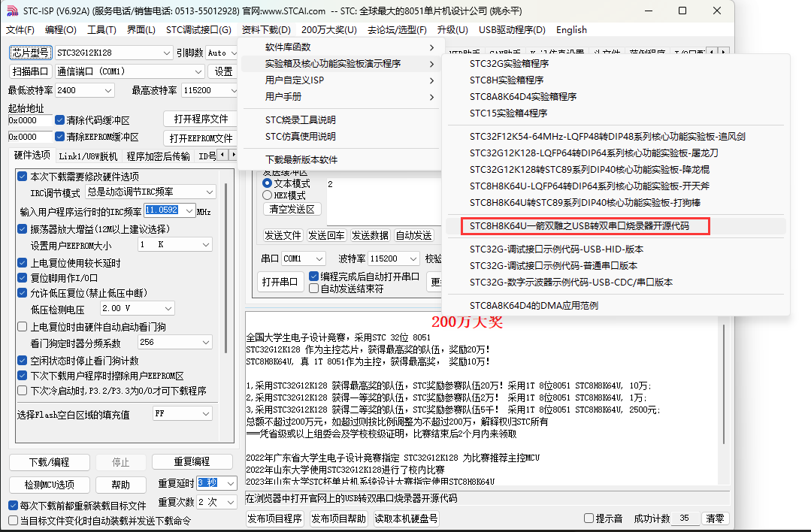Click English menu item
The image size is (811, 532).
tap(571, 30)
